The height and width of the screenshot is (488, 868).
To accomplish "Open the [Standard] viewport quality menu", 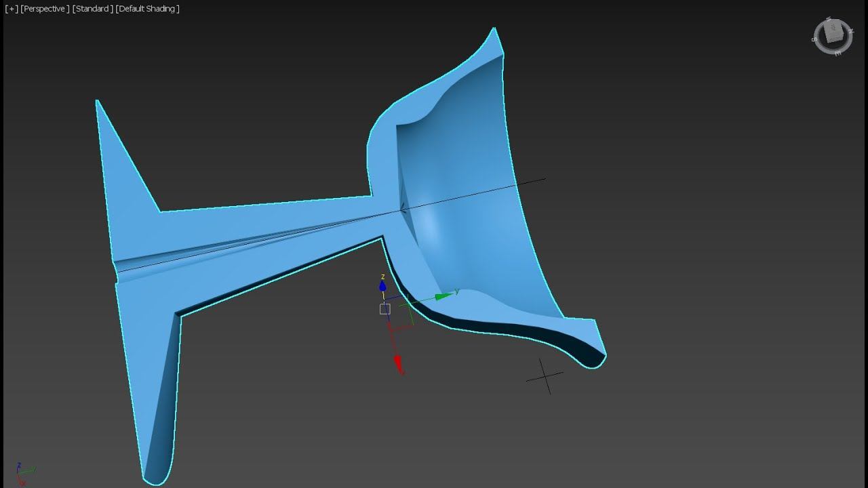I will click(x=93, y=9).
